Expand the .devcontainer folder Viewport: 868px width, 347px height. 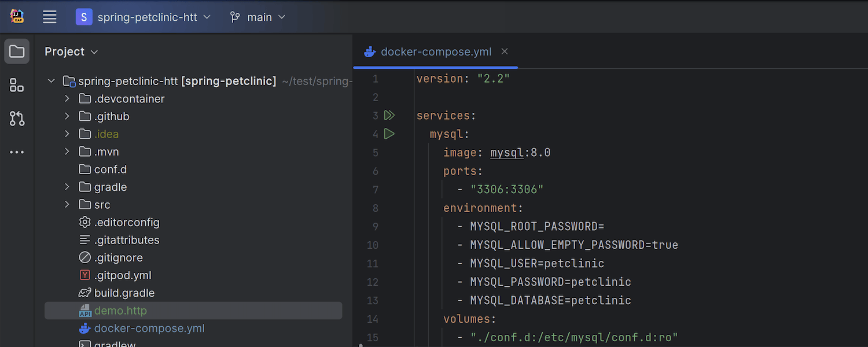click(x=67, y=99)
